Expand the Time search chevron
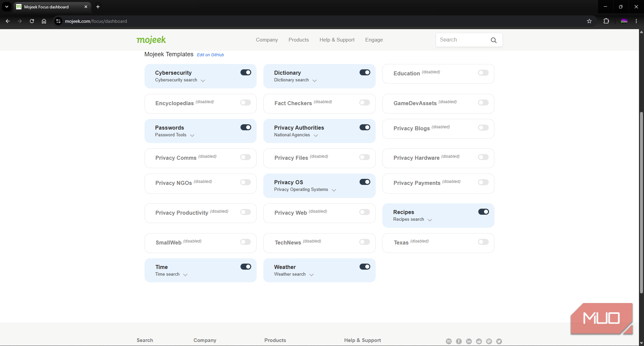Image resolution: width=644 pixels, height=346 pixels. click(x=185, y=275)
